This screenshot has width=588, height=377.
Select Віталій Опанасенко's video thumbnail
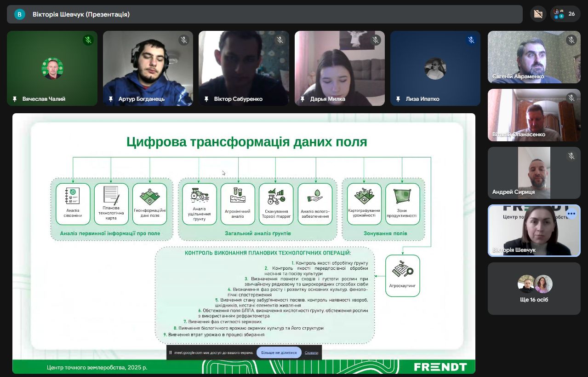[534, 115]
